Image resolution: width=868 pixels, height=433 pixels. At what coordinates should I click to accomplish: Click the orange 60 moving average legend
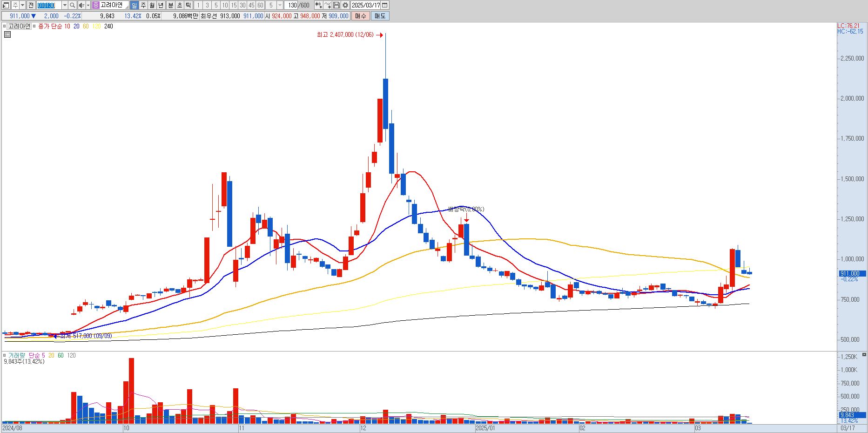[86, 27]
